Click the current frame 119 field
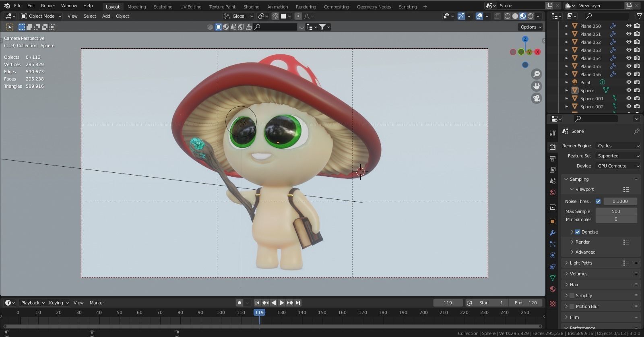Screen dimensions: 644x337 [448, 303]
